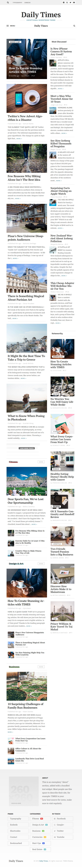Click the search icon in navigation bar
The height and width of the screenshot is (868, 82).
[74, 26]
